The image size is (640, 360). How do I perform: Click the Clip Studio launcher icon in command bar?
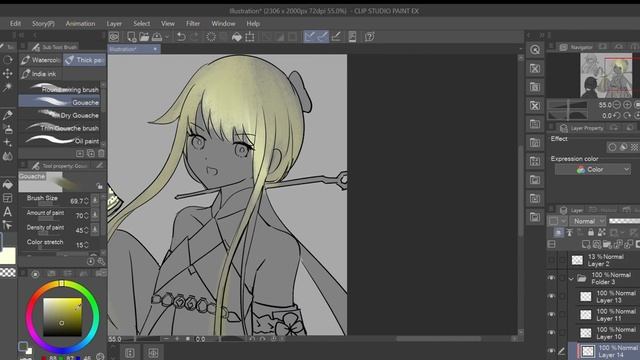coord(114,37)
